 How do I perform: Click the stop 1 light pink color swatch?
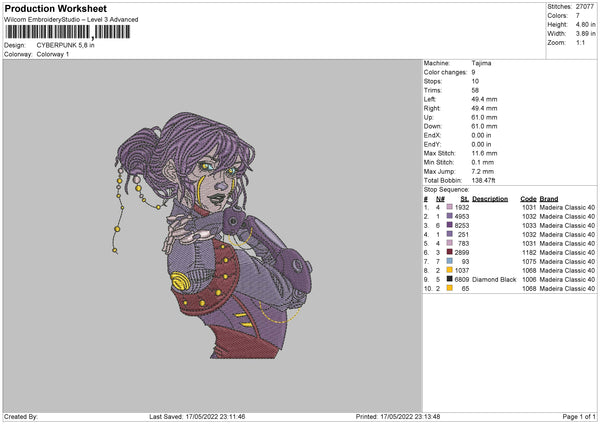click(x=450, y=207)
